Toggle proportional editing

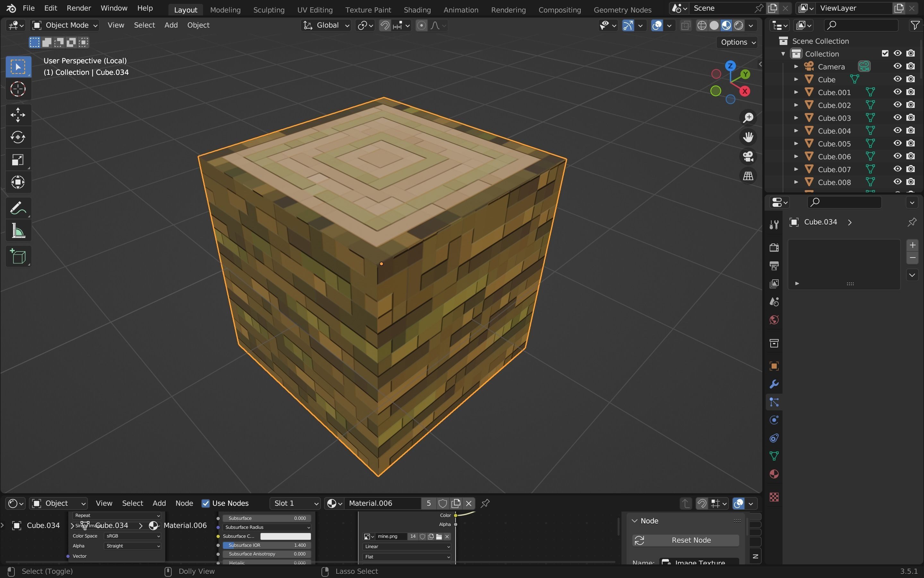click(421, 26)
